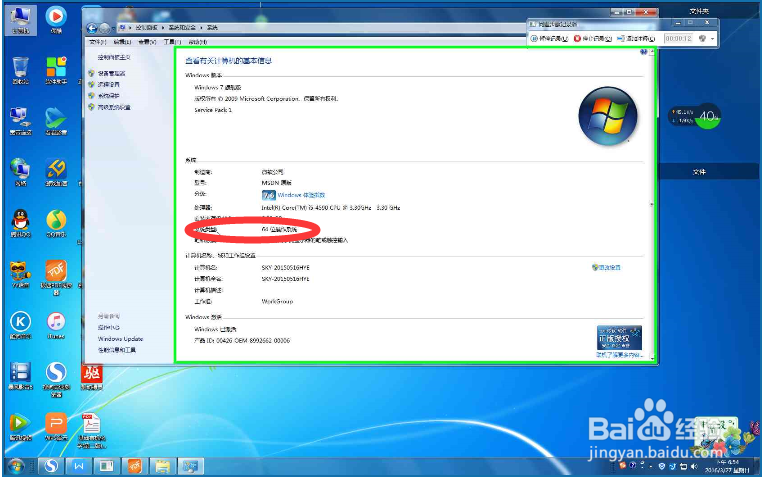Launch the raccoon mascot desktop icon
The width and height of the screenshot is (766, 480).
click(20, 273)
